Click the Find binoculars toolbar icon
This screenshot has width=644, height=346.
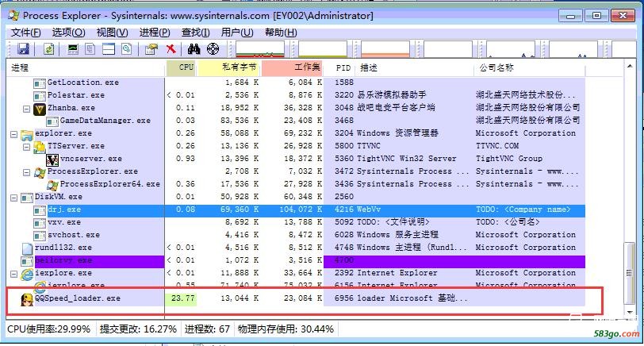point(194,49)
